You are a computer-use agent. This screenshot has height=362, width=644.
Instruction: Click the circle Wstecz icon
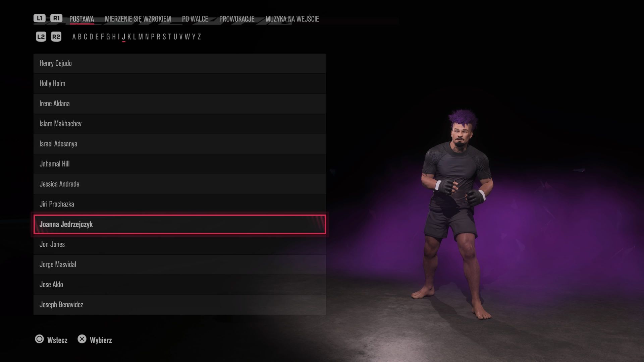tap(39, 339)
